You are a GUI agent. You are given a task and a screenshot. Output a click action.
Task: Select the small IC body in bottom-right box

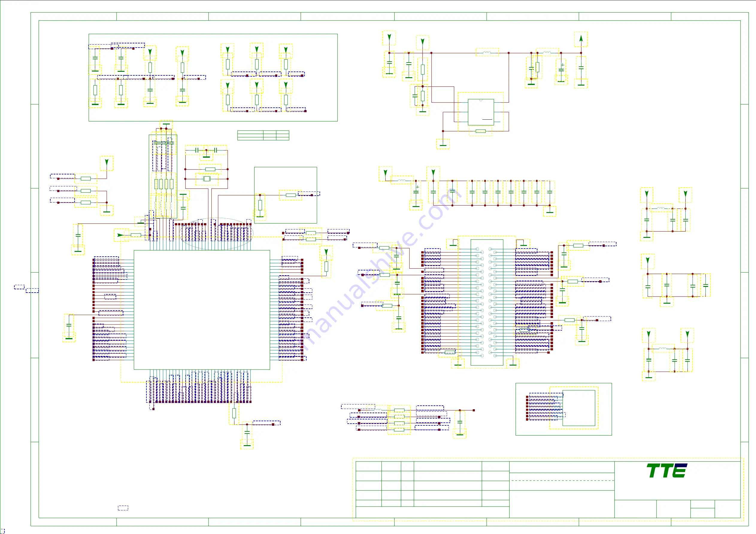pyautogui.click(x=578, y=408)
